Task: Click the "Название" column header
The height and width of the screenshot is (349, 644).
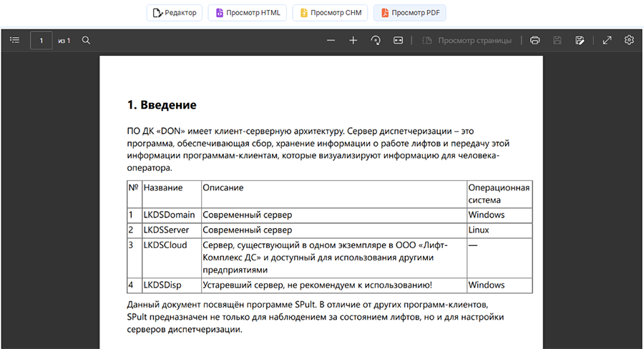Action: pyautogui.click(x=172, y=194)
